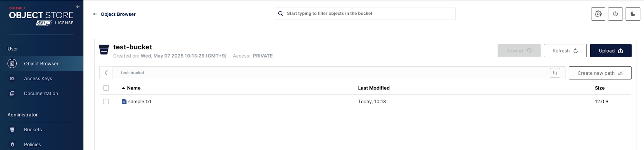
Task: Click the test-bucket bucket icon
Action: tap(104, 50)
